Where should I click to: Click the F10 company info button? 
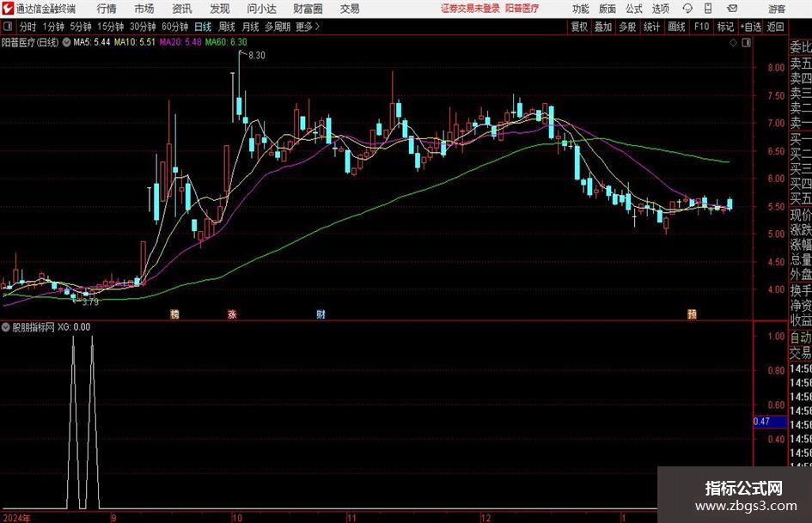pos(702,27)
